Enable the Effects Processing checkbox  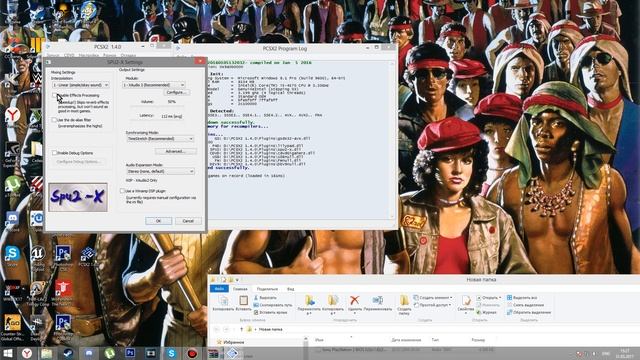coord(54,95)
